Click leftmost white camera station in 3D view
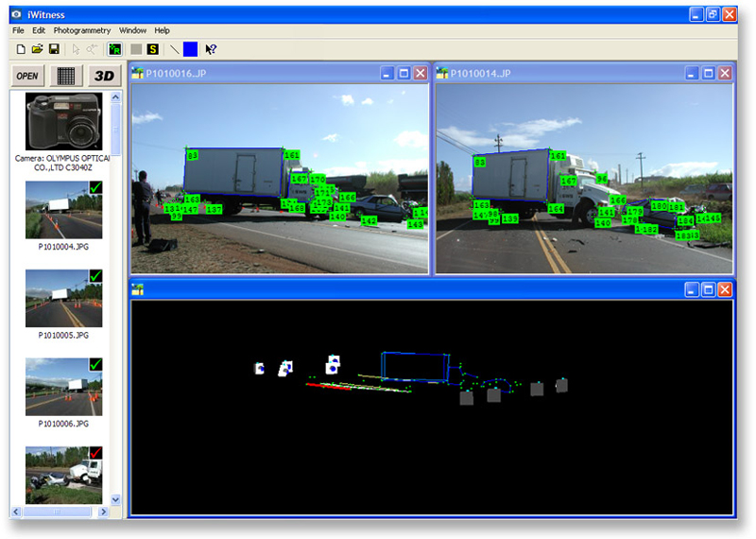The height and width of the screenshot is (539, 756). click(259, 368)
